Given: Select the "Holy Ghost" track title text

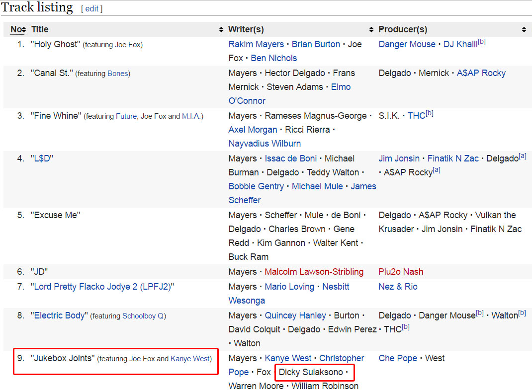Looking at the screenshot, I should 55,44.
